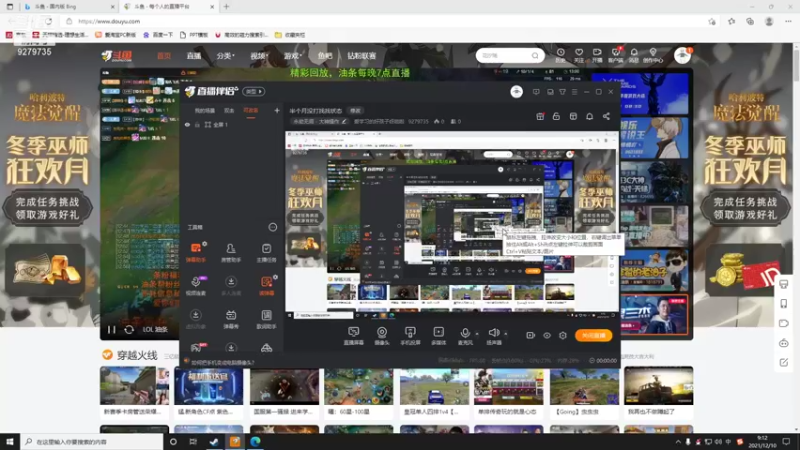This screenshot has height=450, width=800.
Task: Open the 视频 dropdown in the Douyu navigation
Action: (259, 56)
